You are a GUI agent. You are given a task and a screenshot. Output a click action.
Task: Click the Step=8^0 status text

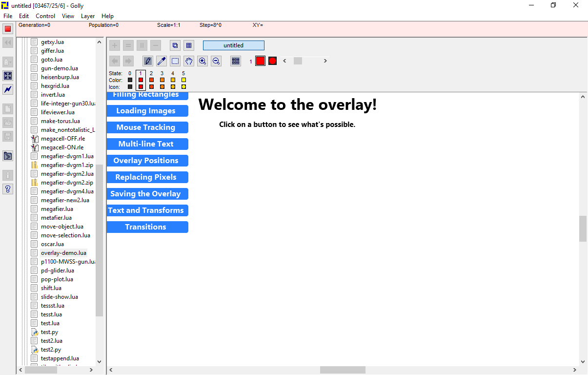coord(210,25)
